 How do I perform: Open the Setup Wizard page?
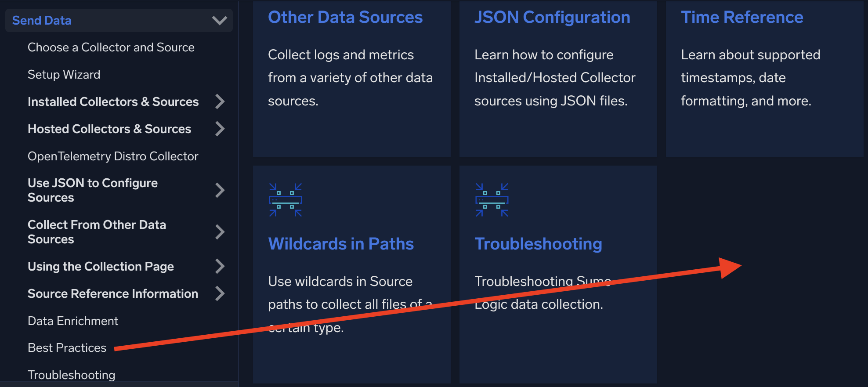[64, 74]
